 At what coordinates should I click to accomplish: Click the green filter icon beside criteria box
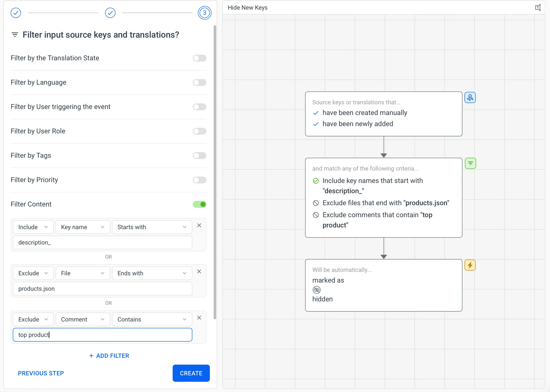tap(470, 163)
